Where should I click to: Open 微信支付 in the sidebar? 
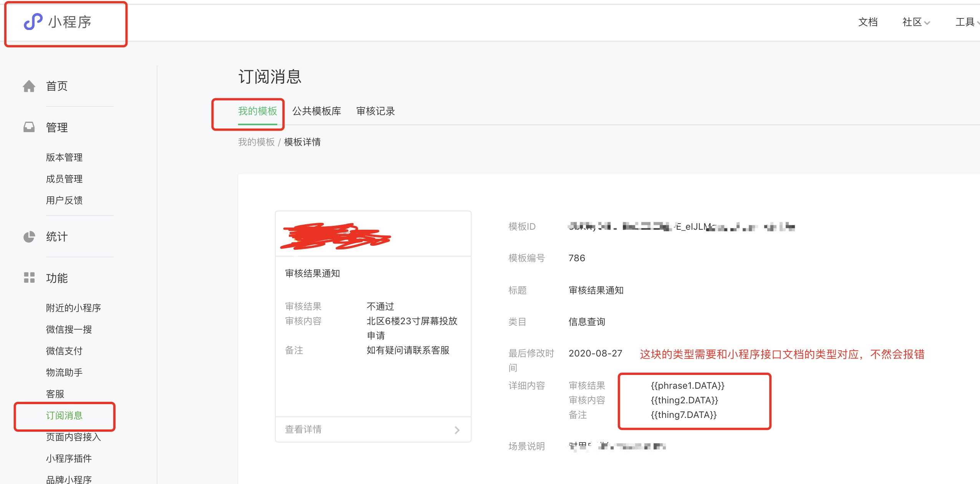pyautogui.click(x=64, y=350)
